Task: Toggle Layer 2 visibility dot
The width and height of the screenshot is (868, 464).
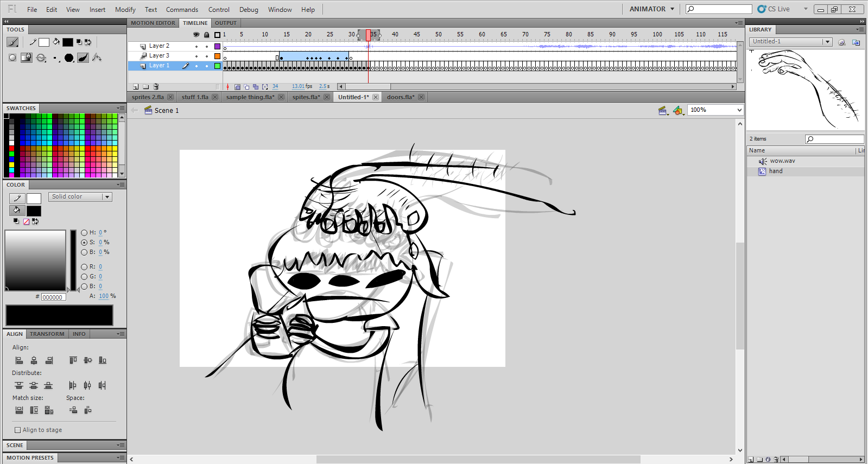Action: click(197, 47)
